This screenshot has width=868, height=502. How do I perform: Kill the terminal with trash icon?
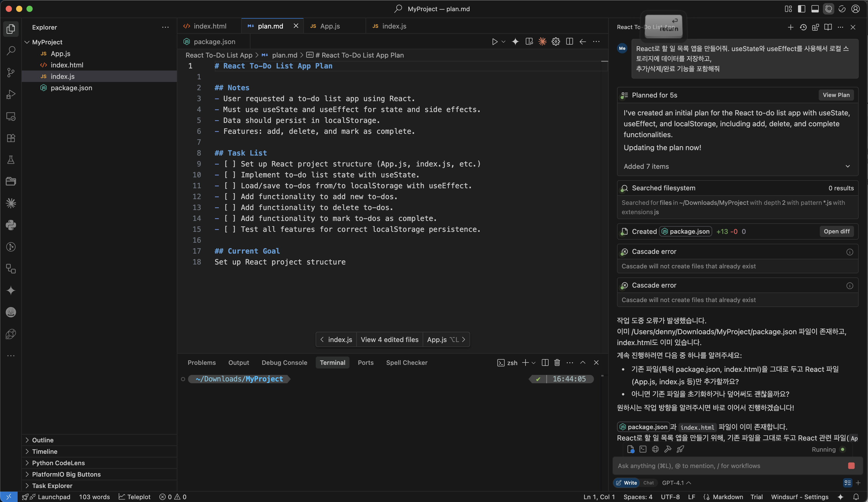557,362
